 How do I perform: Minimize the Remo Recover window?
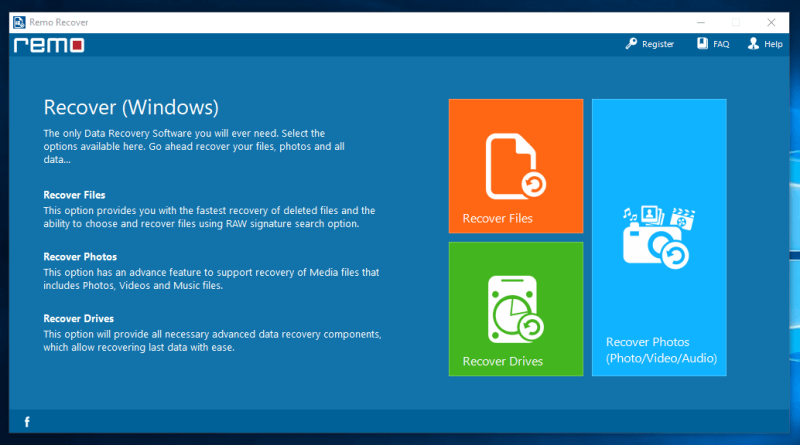click(690, 20)
